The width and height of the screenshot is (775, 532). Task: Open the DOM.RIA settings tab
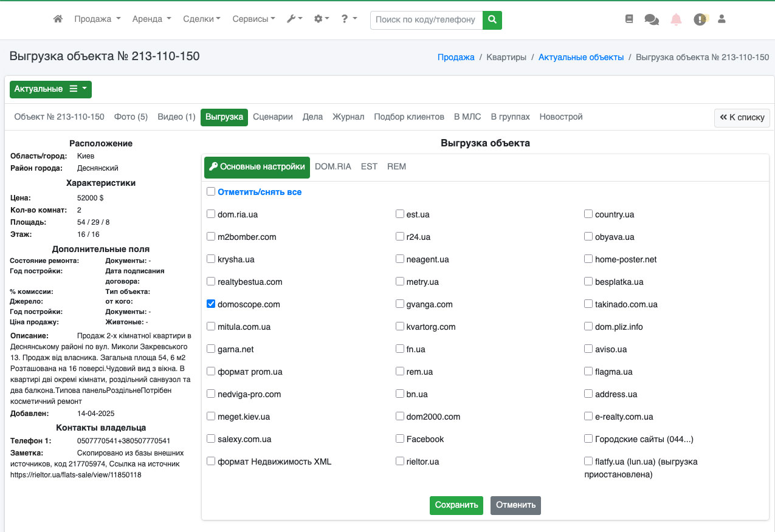pos(332,166)
